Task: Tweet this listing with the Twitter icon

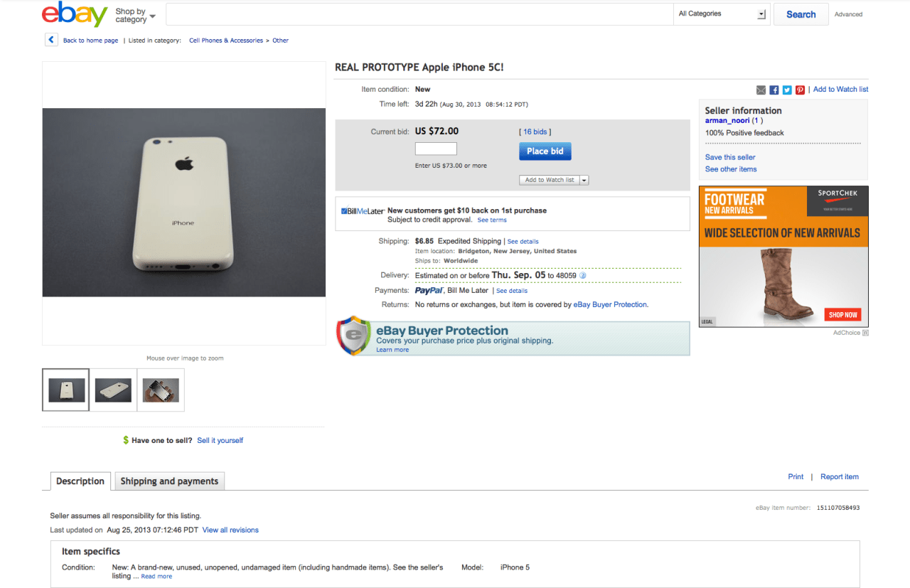Action: pos(787,90)
